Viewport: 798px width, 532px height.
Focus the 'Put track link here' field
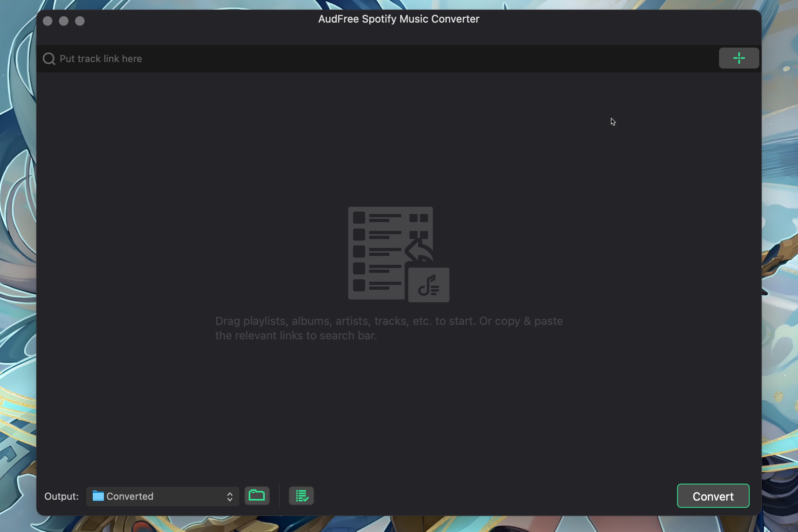(x=379, y=59)
